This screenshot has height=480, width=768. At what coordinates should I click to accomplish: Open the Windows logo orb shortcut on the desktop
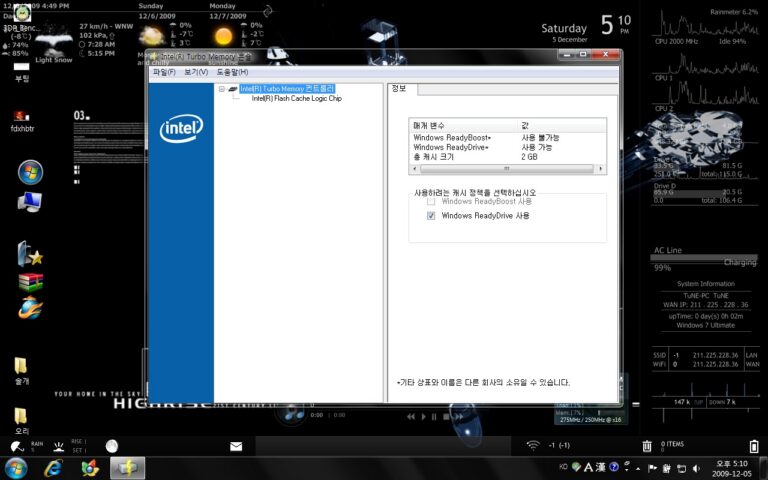point(30,172)
